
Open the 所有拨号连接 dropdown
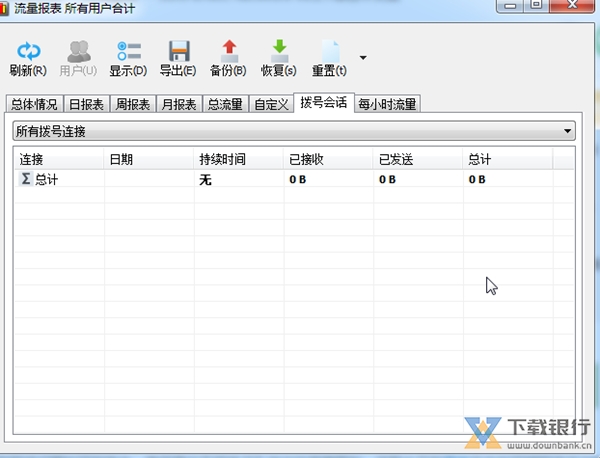(x=294, y=131)
